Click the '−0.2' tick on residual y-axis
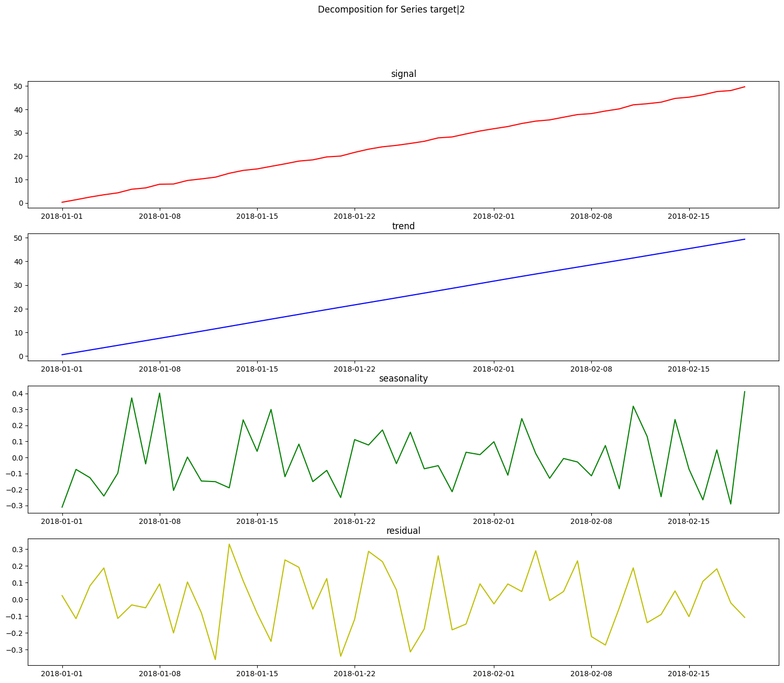The width and height of the screenshot is (784, 683). coord(15,633)
